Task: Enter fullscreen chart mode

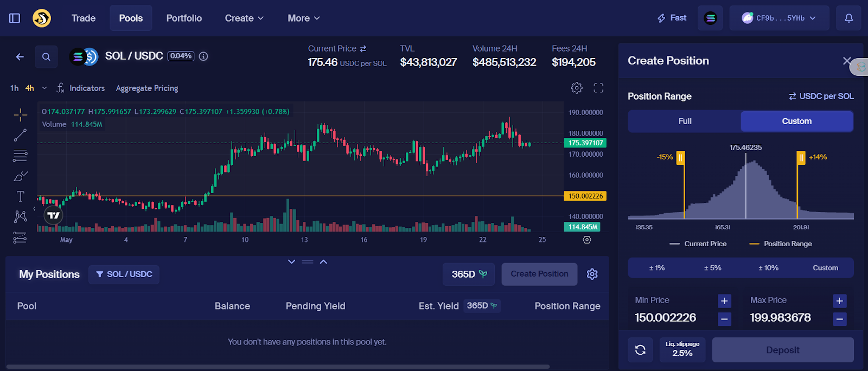Action: [598, 88]
